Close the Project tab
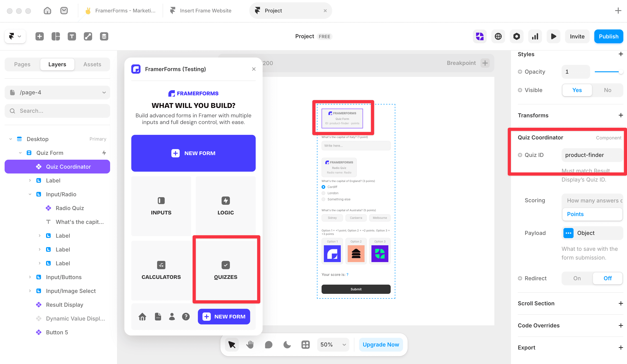This screenshot has width=627, height=364. click(325, 11)
